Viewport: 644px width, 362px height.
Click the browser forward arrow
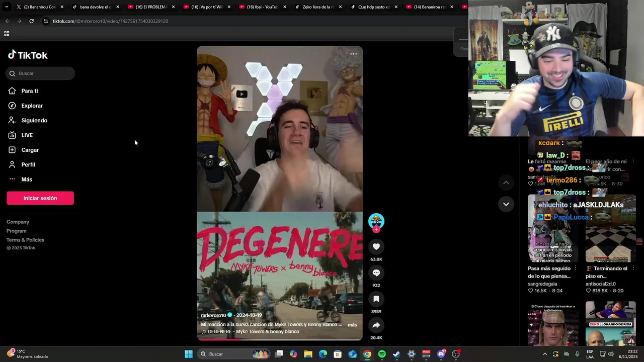19,21
